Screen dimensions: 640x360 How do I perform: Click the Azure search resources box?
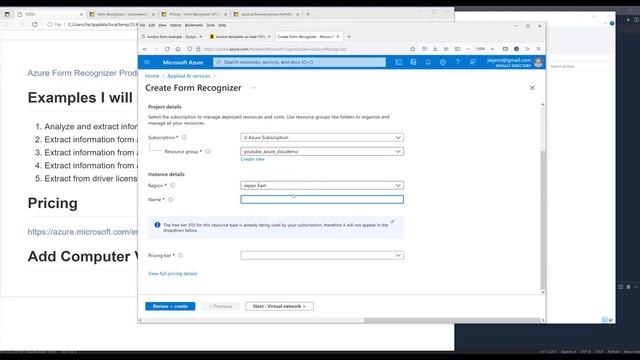pos(299,62)
